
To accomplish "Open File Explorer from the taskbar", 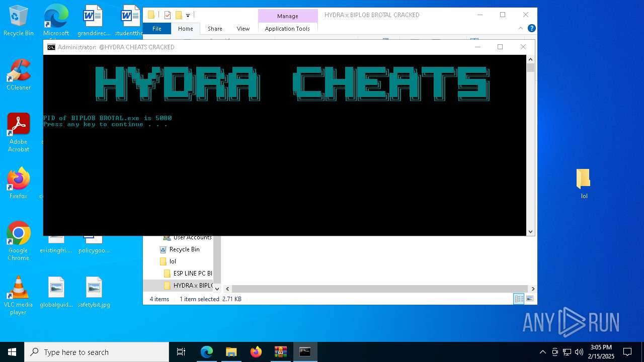I will coord(231,352).
